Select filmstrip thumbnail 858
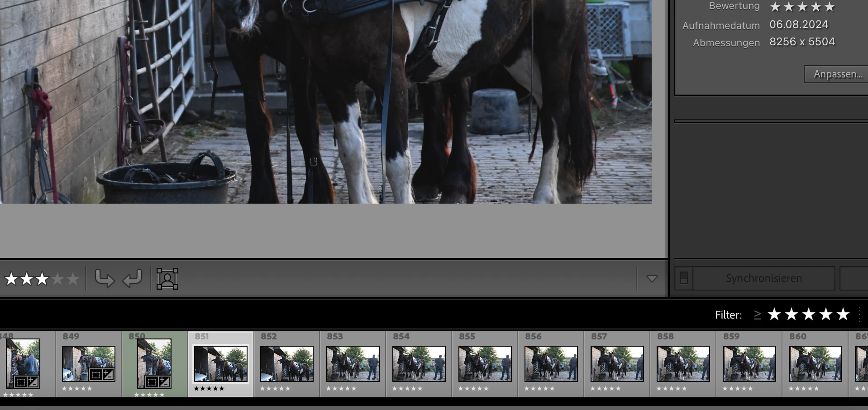 683,364
